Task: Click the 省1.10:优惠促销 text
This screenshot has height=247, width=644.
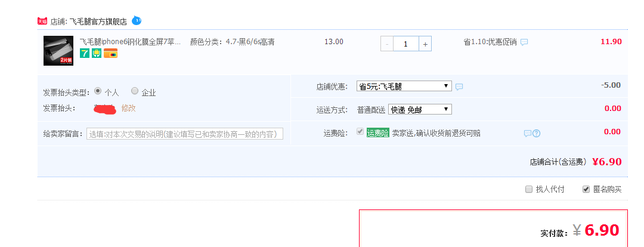Action: (x=490, y=42)
